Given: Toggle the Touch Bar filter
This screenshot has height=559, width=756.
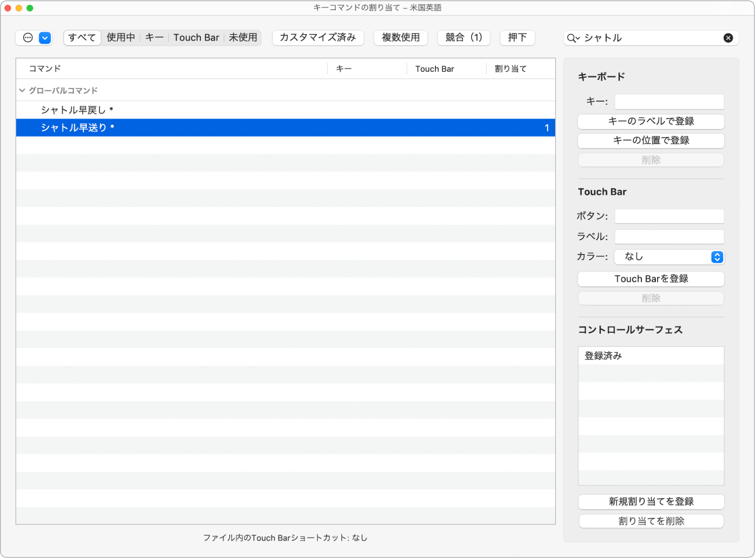Looking at the screenshot, I should coord(196,38).
